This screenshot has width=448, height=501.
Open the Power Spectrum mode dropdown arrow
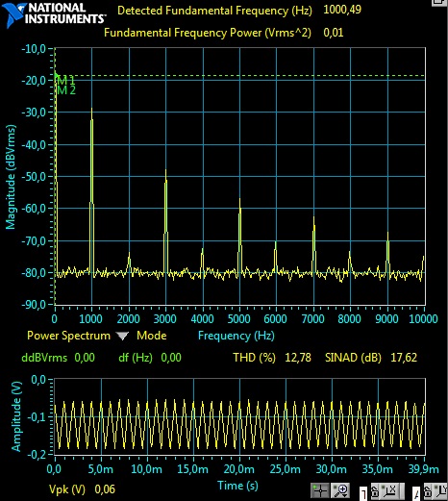[122, 336]
